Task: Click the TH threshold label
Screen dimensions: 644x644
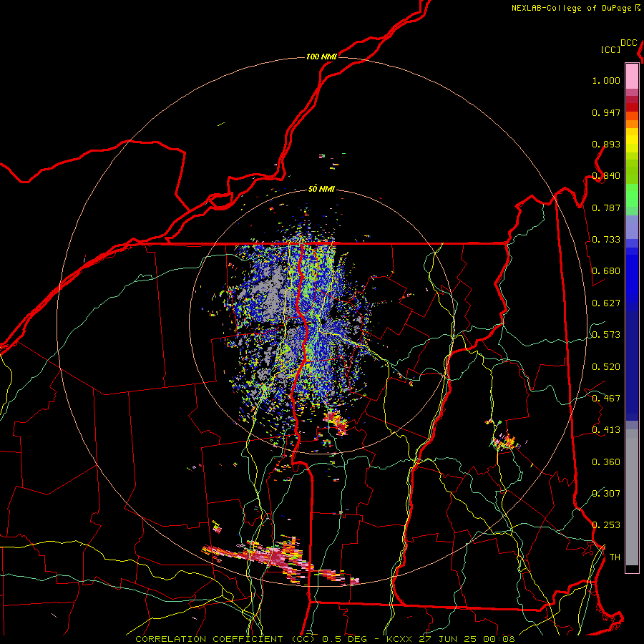Action: pos(615,557)
